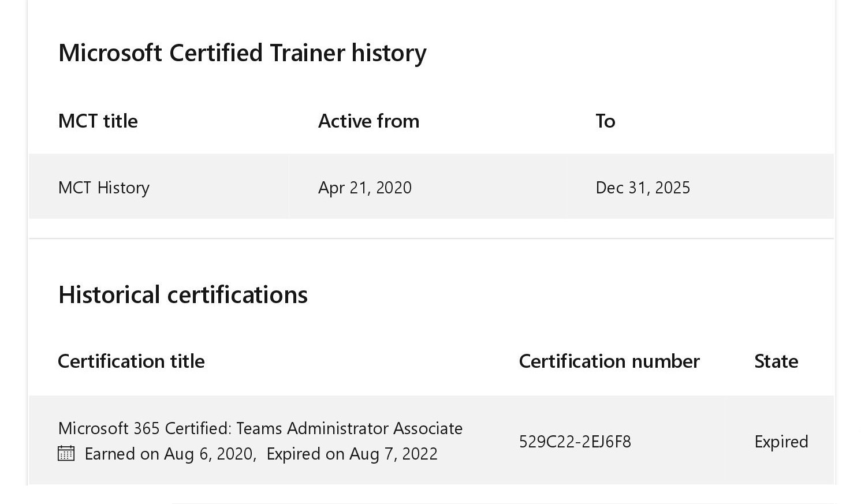Click the Dec 31, 2025 end date

643,188
